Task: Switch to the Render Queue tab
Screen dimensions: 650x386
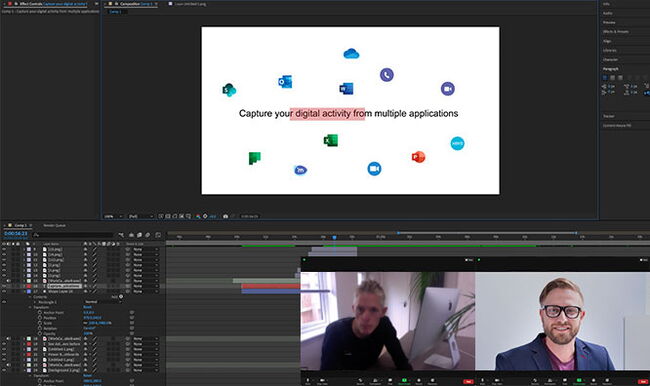Action: (54, 226)
